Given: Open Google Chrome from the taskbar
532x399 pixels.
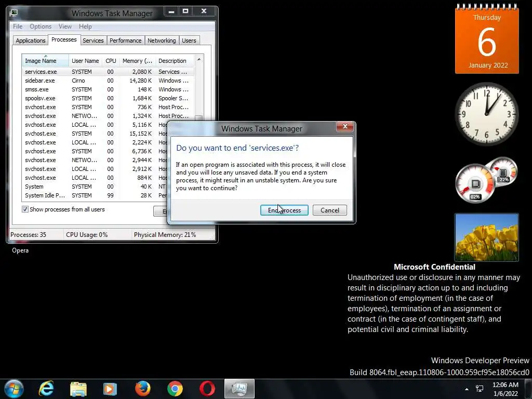Looking at the screenshot, I should pos(175,389).
